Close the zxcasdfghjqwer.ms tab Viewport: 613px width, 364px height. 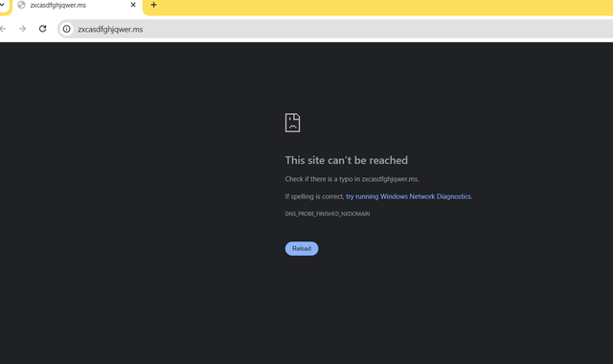133,5
